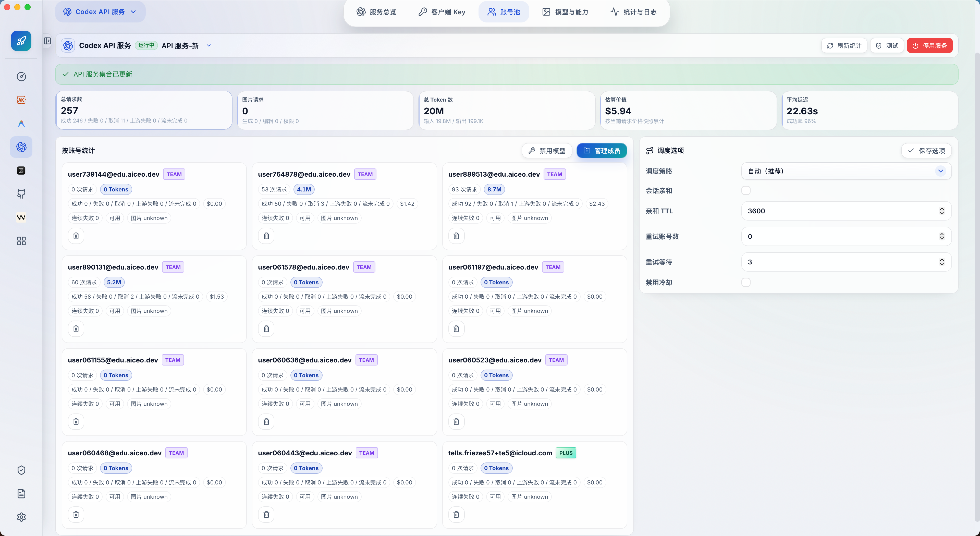980x536 pixels.
Task: Enable the 会话亲和 checkbox
Action: 746,191
